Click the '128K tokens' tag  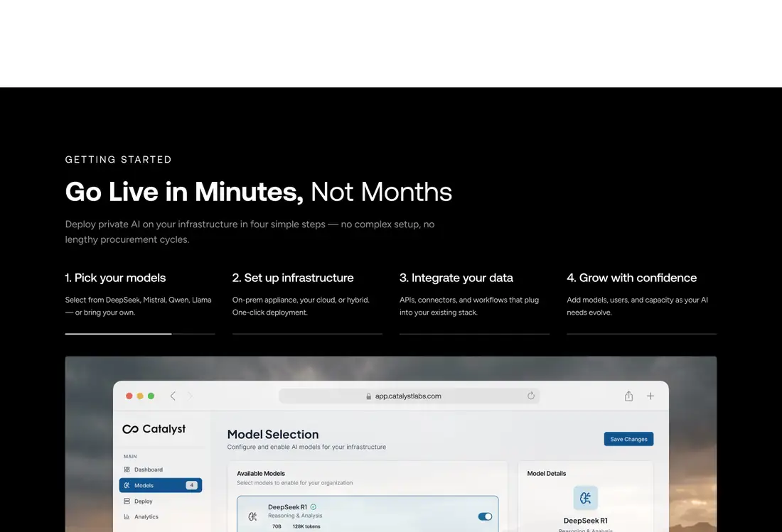(x=306, y=526)
